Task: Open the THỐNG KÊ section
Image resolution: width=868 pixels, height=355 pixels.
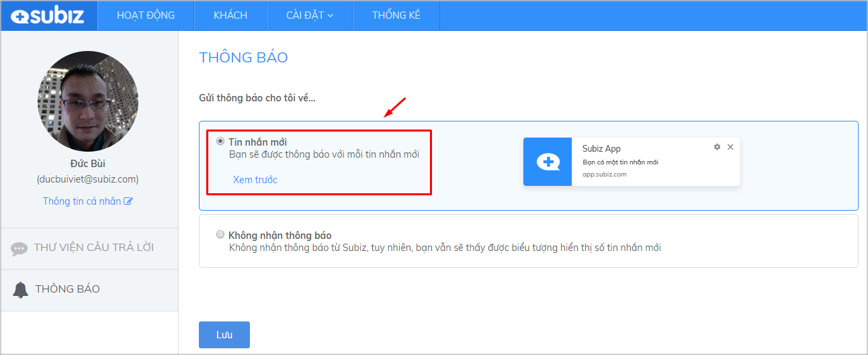Action: [396, 15]
